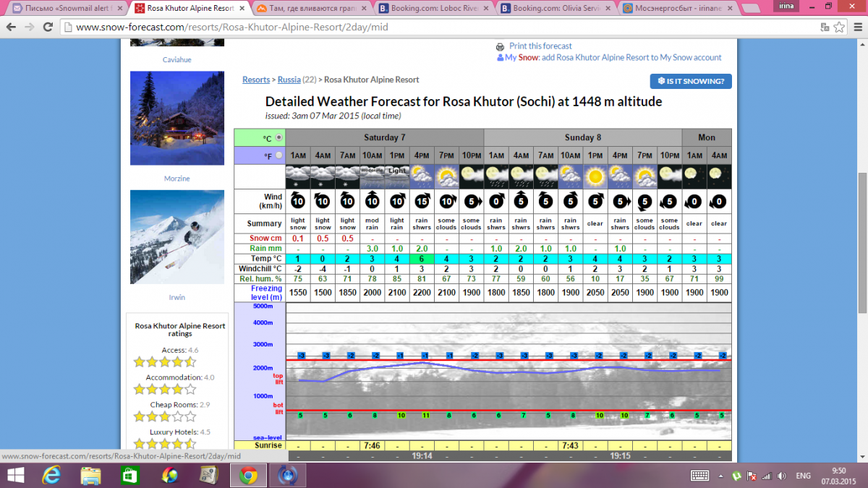Click ENG language indicator in tray
This screenshot has width=868, height=488.
click(x=804, y=476)
